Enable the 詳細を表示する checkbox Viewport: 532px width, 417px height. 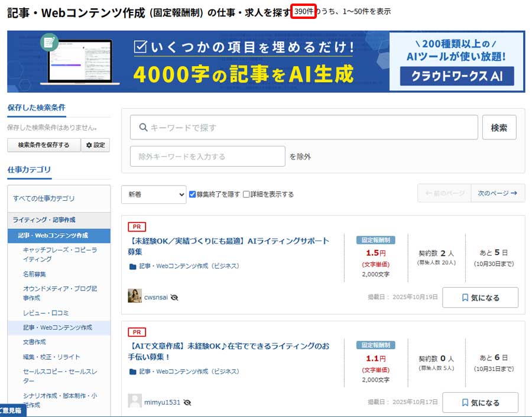[246, 194]
